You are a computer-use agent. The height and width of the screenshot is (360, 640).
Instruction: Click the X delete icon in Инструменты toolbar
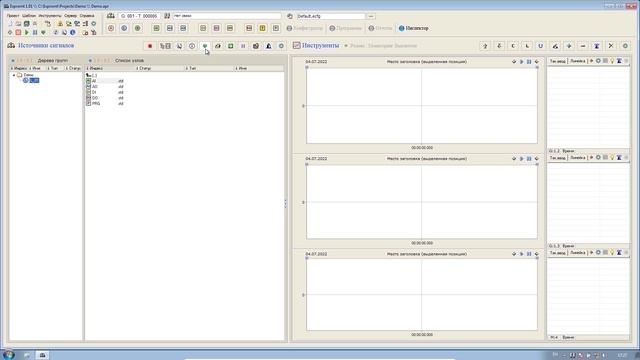pos(611,46)
